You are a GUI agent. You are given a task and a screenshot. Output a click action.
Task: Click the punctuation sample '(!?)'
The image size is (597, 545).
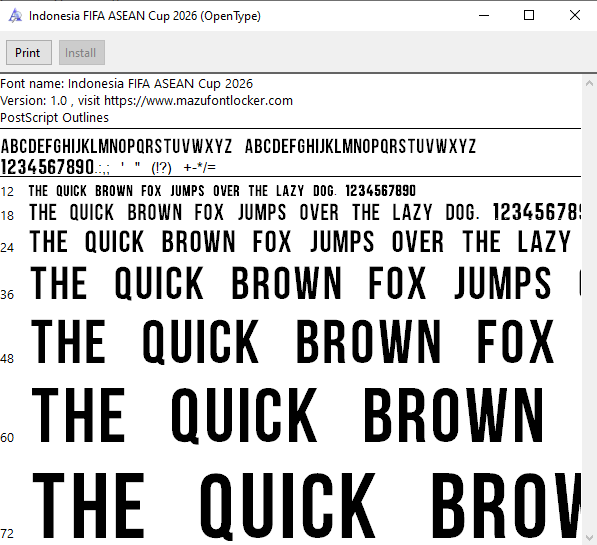pos(161,168)
